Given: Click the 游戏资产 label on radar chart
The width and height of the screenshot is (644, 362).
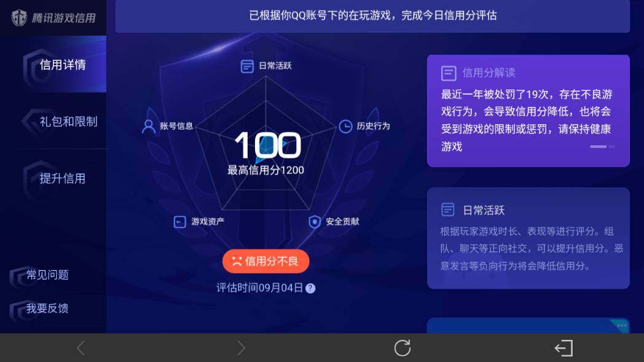Looking at the screenshot, I should point(208,222).
